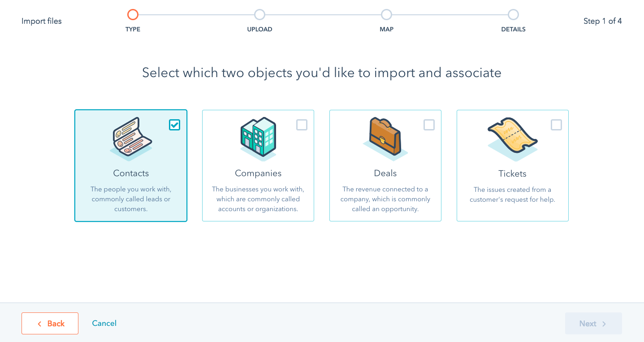This screenshot has height=342, width=644.
Task: Click the UPLOAD step circle
Action: coord(259,14)
